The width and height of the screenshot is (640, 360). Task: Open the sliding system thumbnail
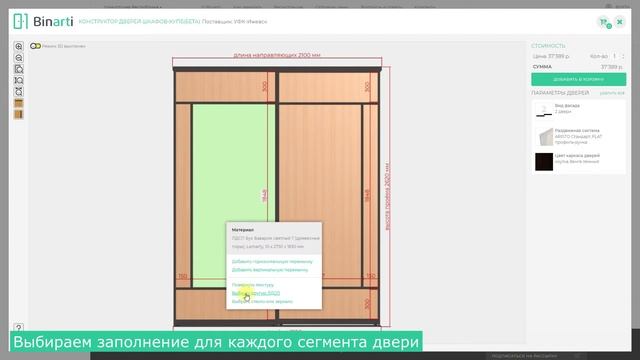click(x=544, y=136)
